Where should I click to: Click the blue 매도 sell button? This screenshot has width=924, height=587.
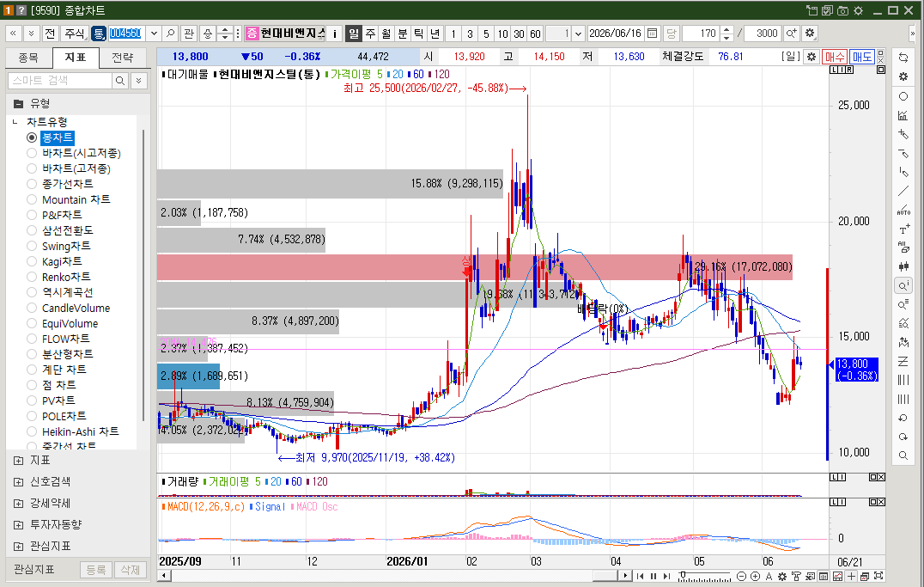(x=861, y=57)
